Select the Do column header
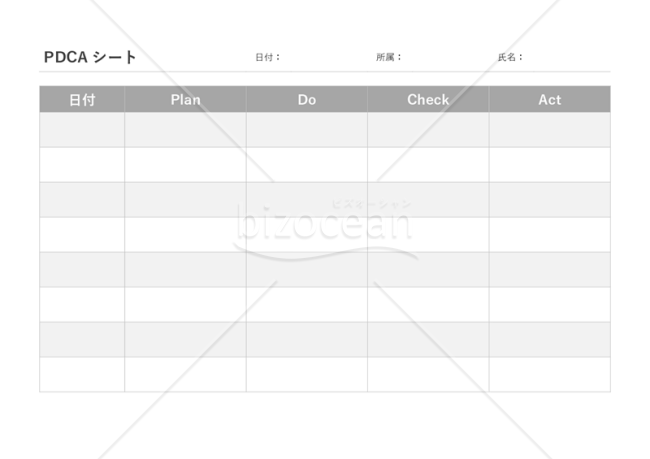Image resolution: width=650 pixels, height=459 pixels. click(x=307, y=100)
